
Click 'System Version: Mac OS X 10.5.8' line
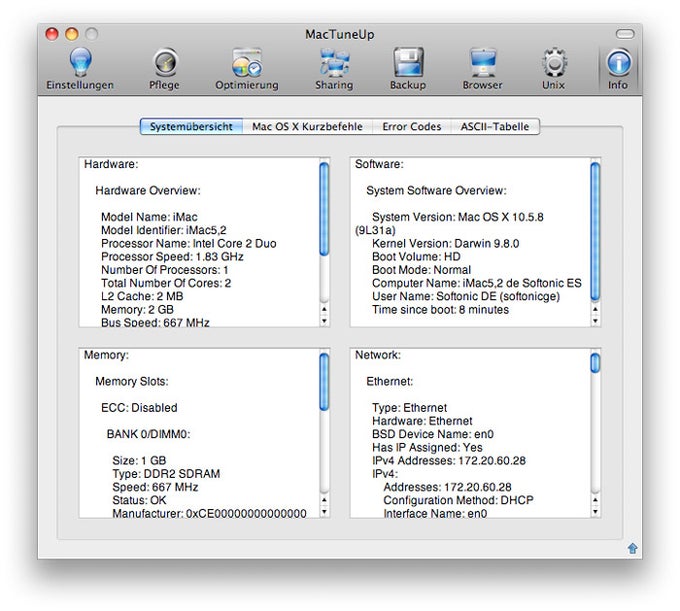(458, 217)
